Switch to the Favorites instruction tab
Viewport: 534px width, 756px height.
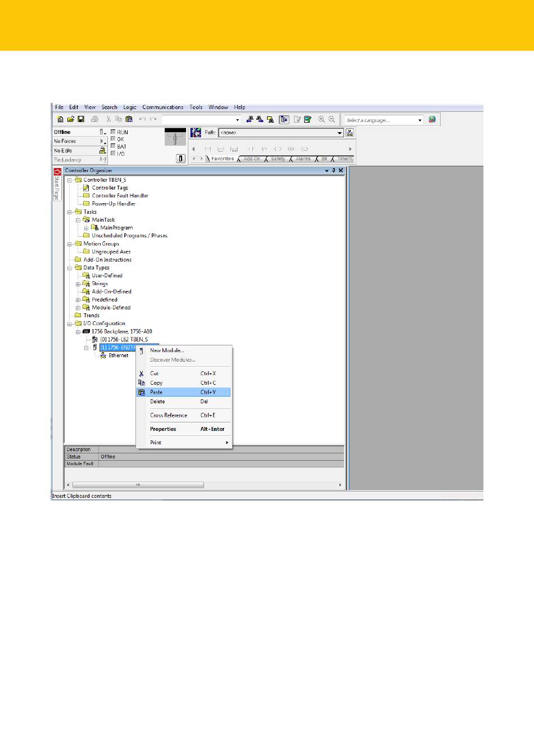(223, 159)
